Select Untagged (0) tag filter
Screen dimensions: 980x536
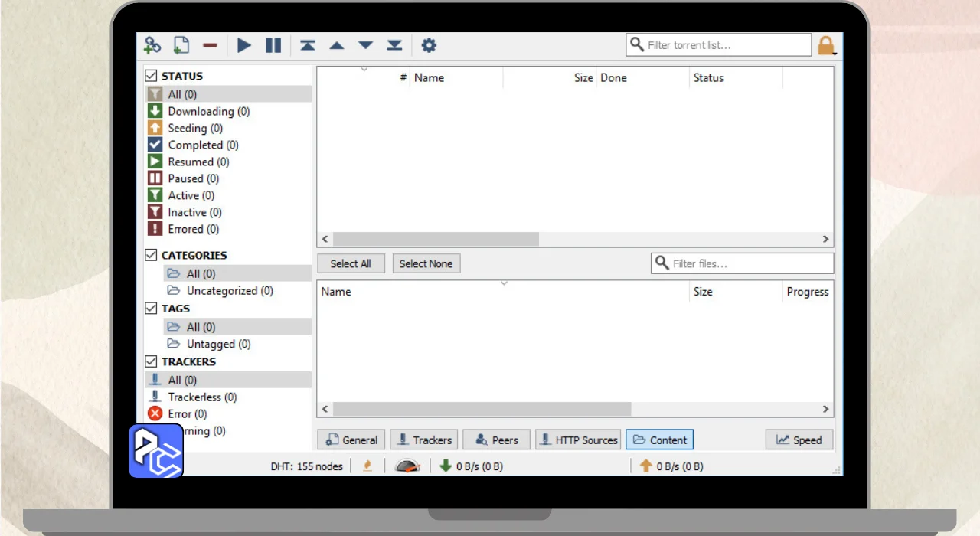pyautogui.click(x=237, y=344)
